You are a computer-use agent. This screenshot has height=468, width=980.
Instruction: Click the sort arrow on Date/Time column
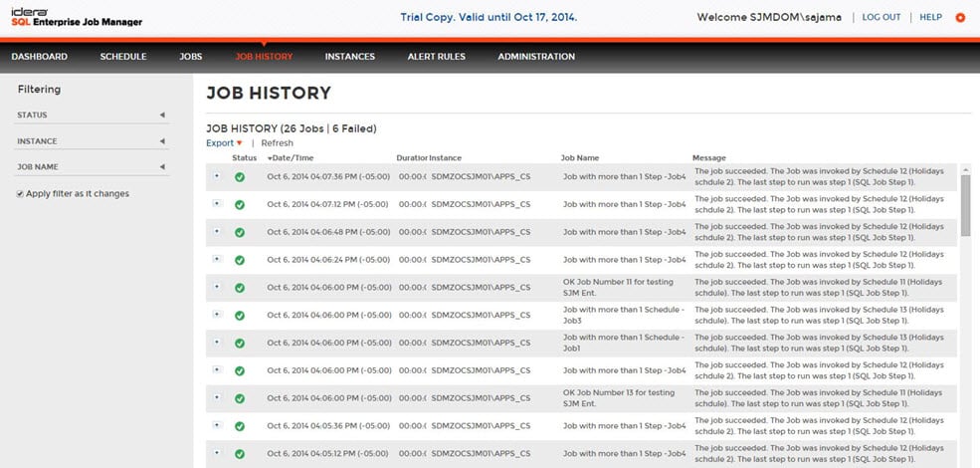269,158
